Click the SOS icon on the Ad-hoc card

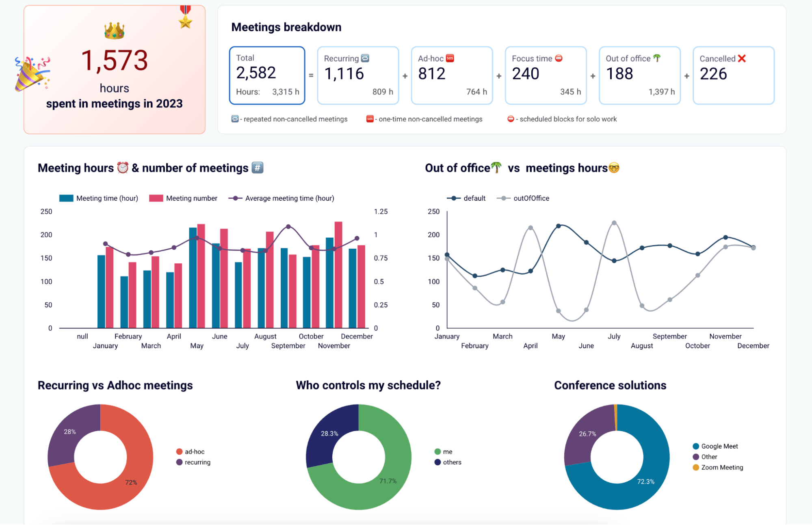[450, 59]
